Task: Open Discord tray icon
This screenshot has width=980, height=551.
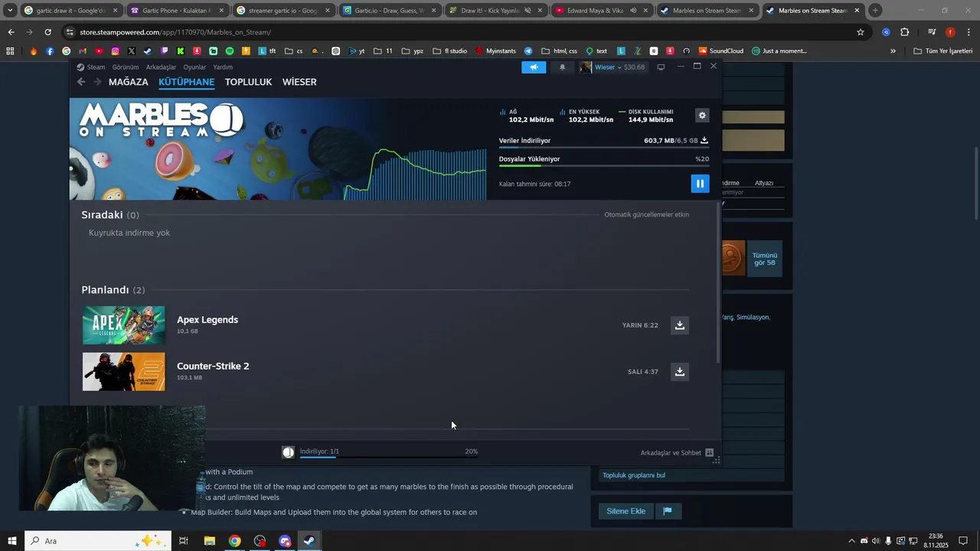Action: pyautogui.click(x=864, y=541)
